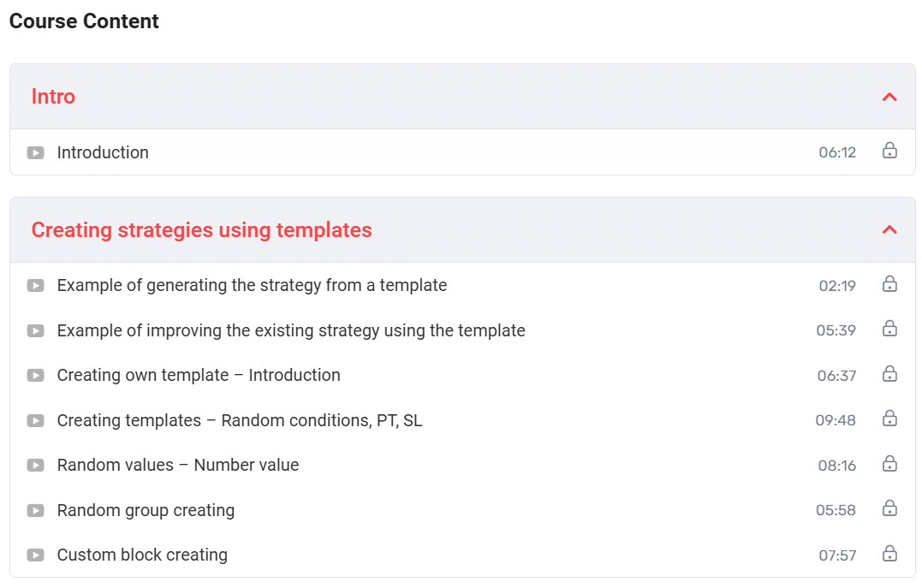922x588 pixels.
Task: Click the lock icon on Introduction row
Action: pyautogui.click(x=889, y=151)
